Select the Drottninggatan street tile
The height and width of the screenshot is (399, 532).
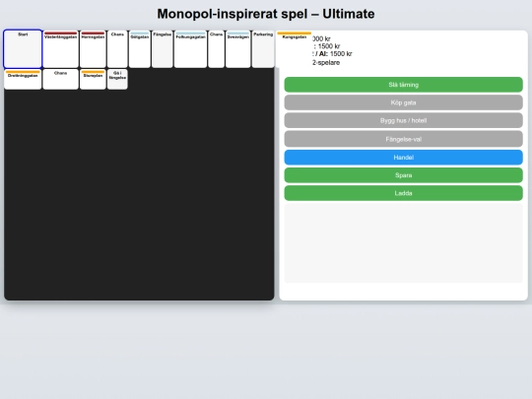(x=23, y=80)
